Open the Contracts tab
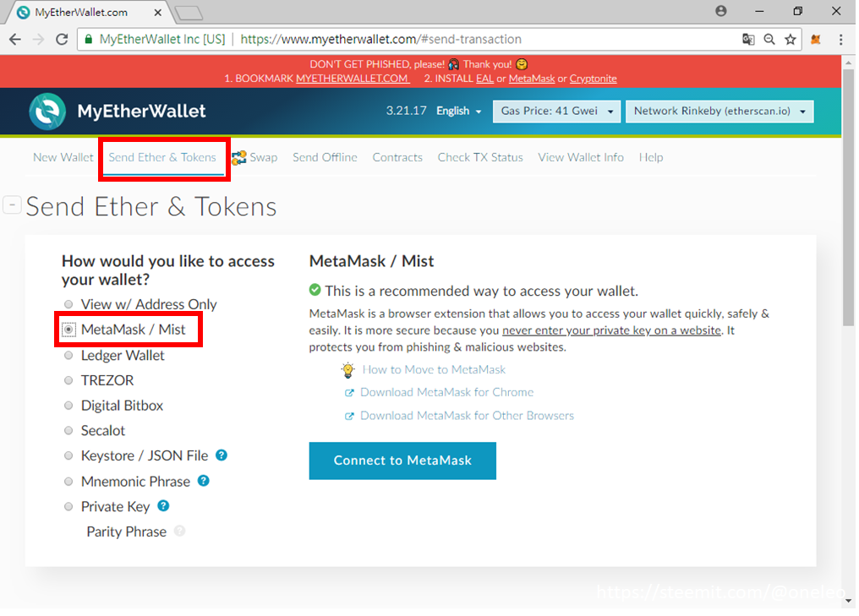Viewport: 859px width, 616px height. click(397, 158)
